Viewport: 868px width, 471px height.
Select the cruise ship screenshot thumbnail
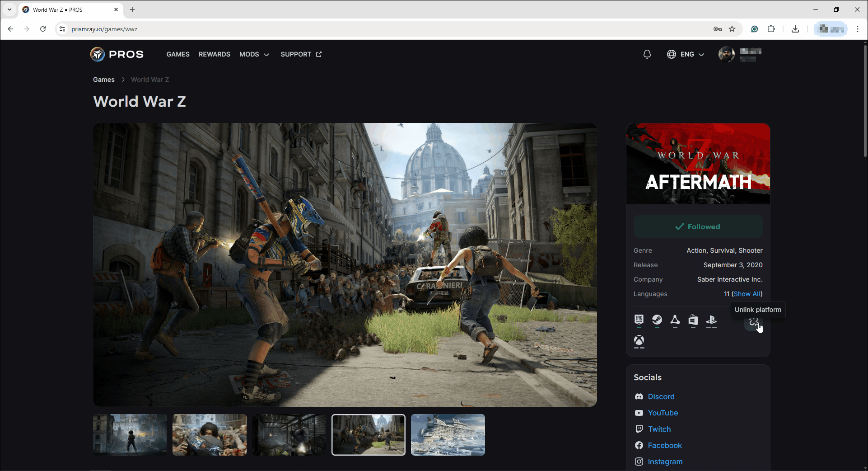[x=448, y=434]
